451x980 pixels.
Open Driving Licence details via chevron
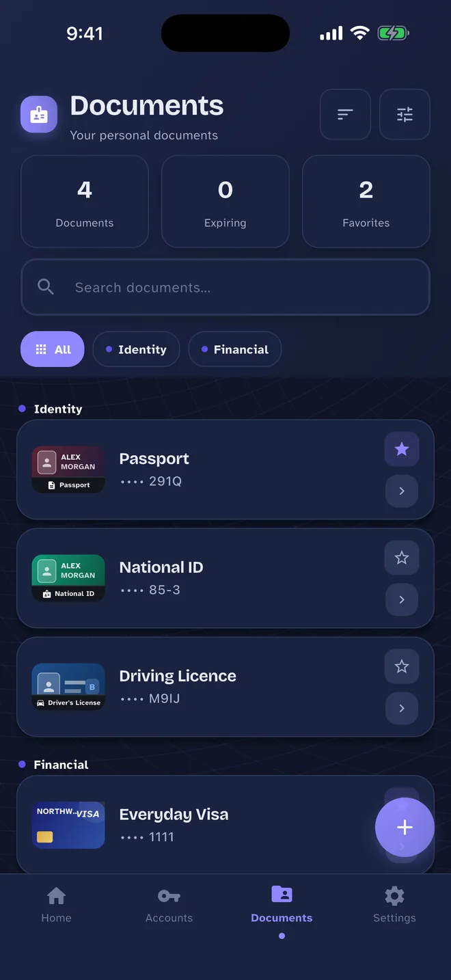click(x=402, y=708)
